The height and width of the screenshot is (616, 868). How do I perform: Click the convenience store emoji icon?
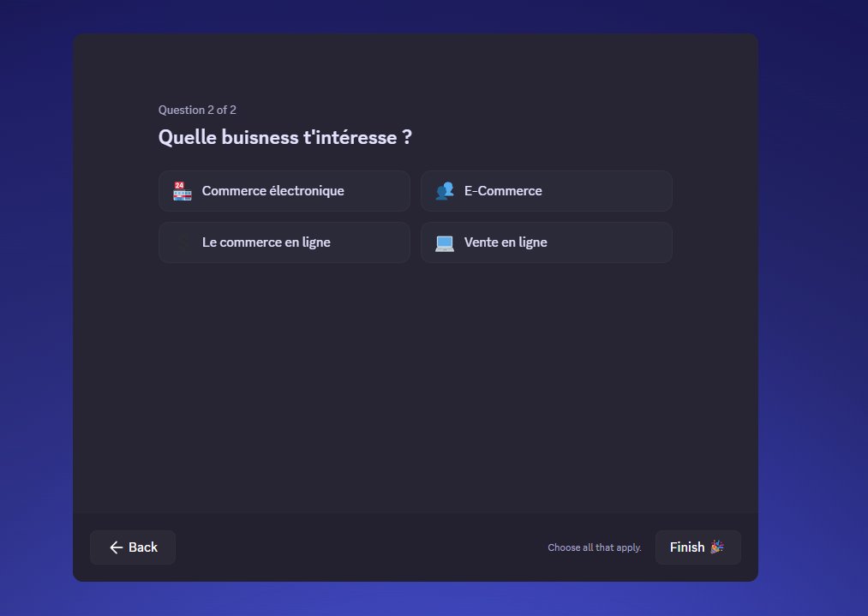click(x=183, y=191)
